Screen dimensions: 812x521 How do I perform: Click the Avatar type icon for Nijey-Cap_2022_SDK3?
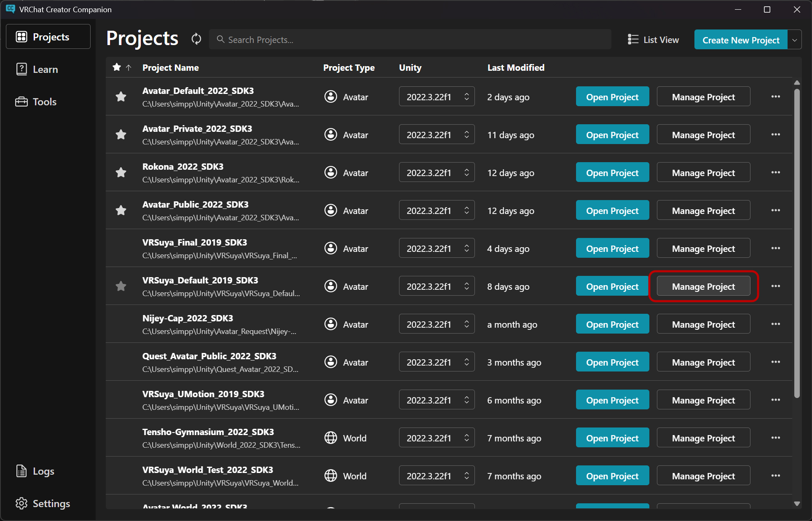(331, 324)
